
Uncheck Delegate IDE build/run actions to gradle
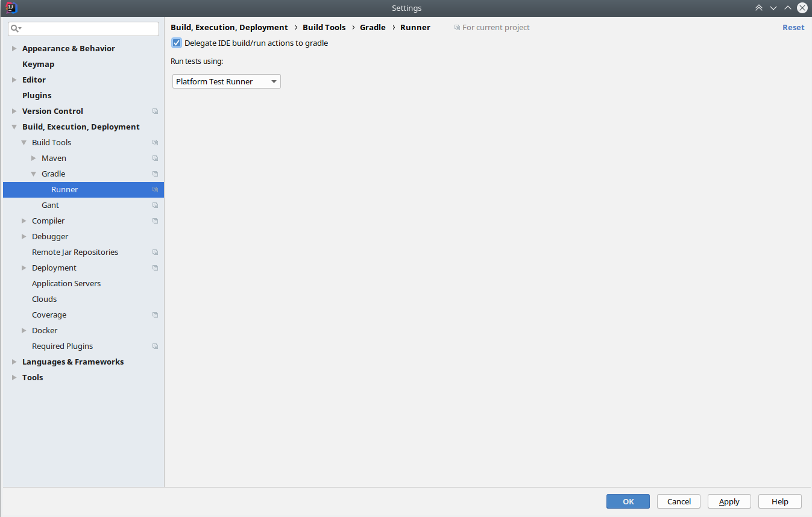tap(177, 43)
